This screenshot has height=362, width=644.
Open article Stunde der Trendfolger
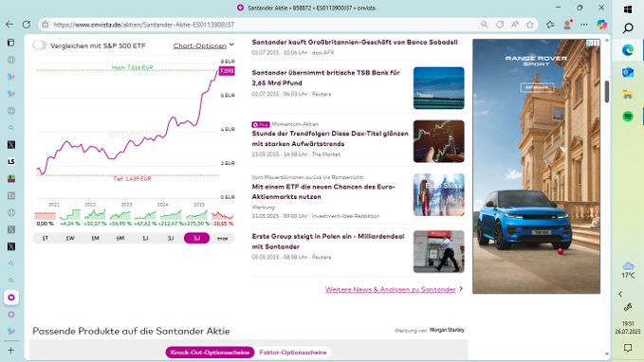pyautogui.click(x=330, y=138)
